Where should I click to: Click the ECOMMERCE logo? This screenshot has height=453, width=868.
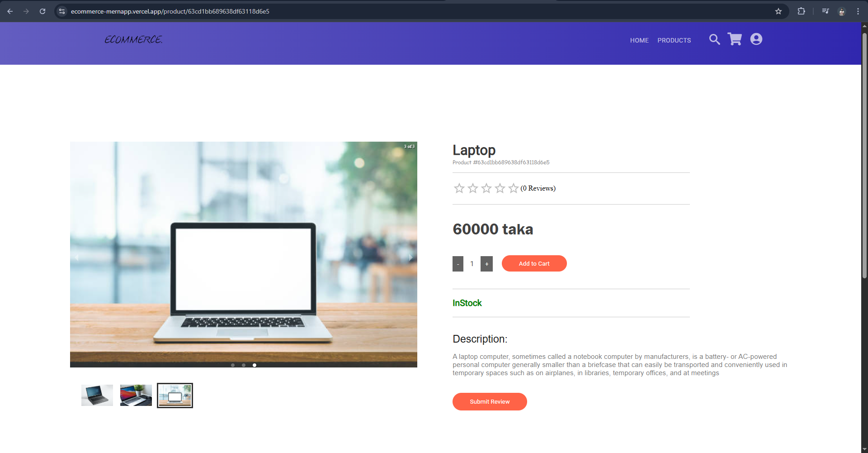pos(133,40)
